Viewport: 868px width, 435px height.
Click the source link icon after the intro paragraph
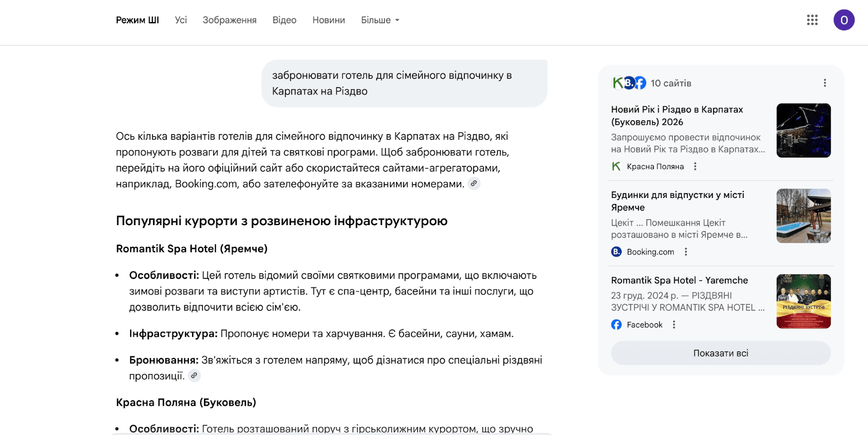point(474,184)
